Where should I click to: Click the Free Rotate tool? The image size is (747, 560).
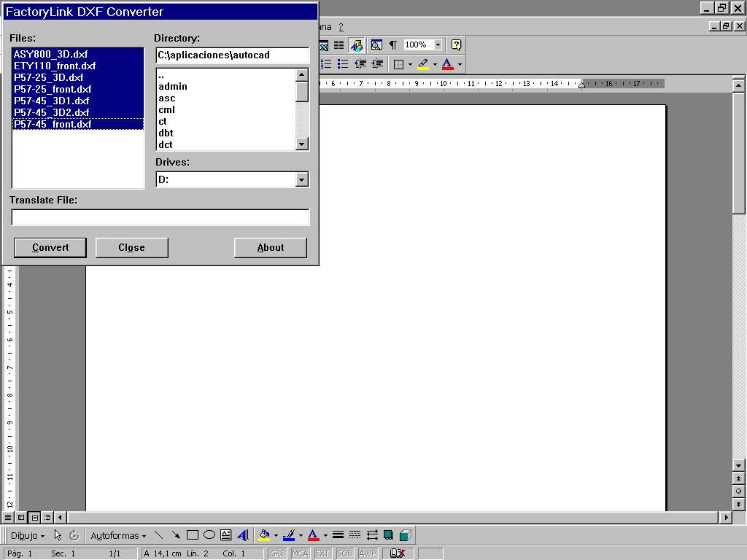74,535
